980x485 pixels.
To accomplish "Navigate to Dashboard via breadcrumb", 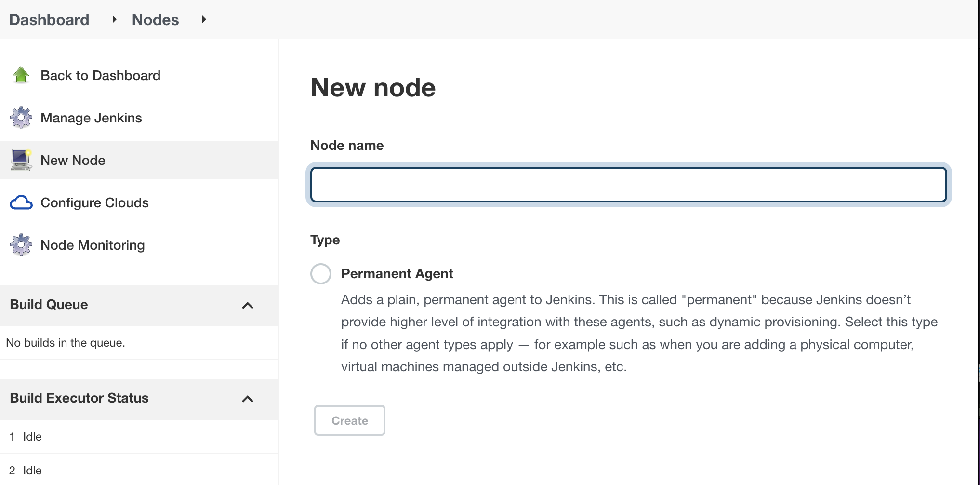I will click(x=49, y=20).
